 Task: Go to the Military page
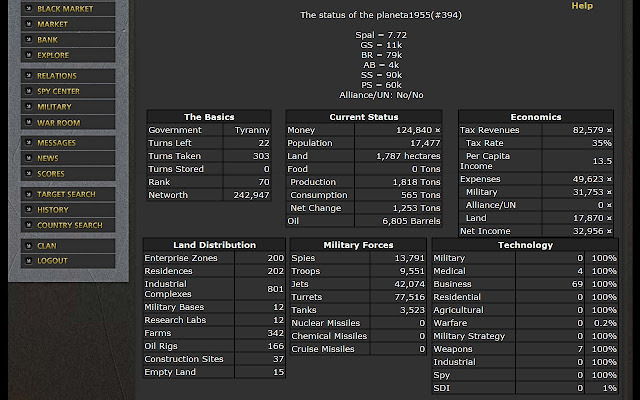click(x=68, y=107)
